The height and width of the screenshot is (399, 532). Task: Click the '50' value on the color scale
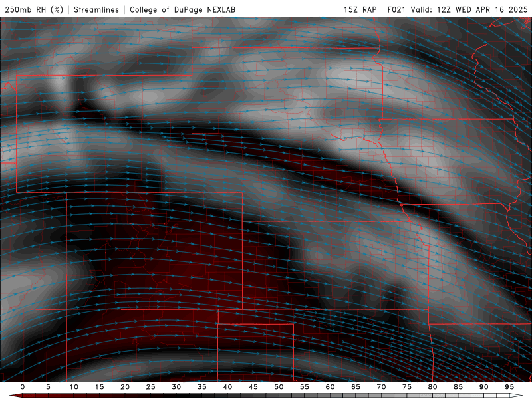[x=279, y=387]
